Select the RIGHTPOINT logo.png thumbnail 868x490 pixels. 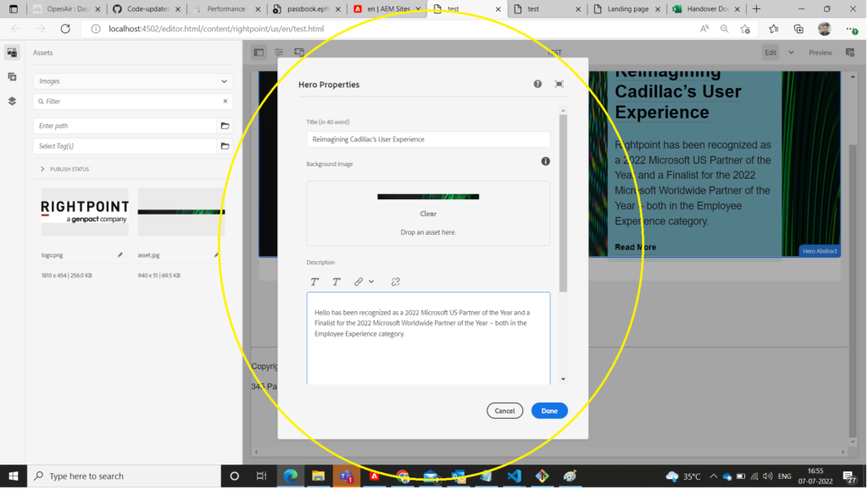(85, 212)
